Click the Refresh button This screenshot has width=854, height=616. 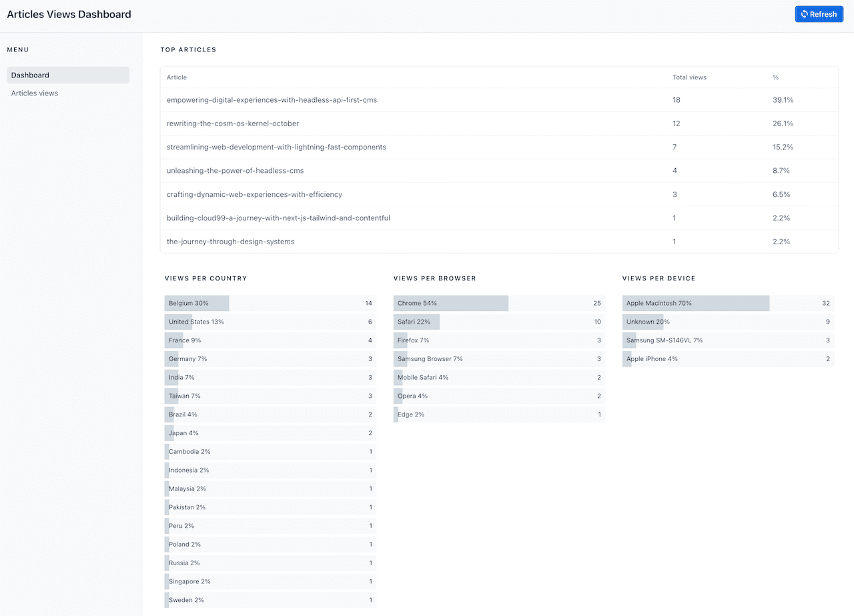pos(819,14)
